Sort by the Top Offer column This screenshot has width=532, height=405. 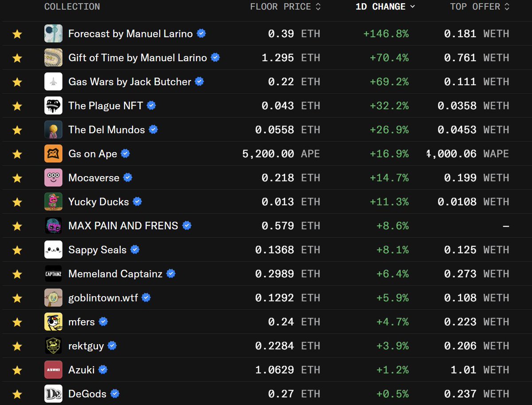click(480, 7)
